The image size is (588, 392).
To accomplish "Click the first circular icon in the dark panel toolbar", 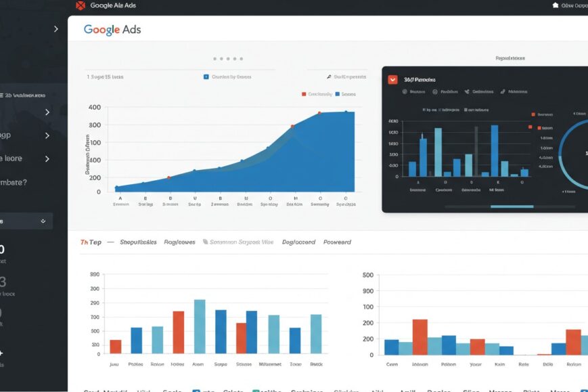I will [x=405, y=91].
